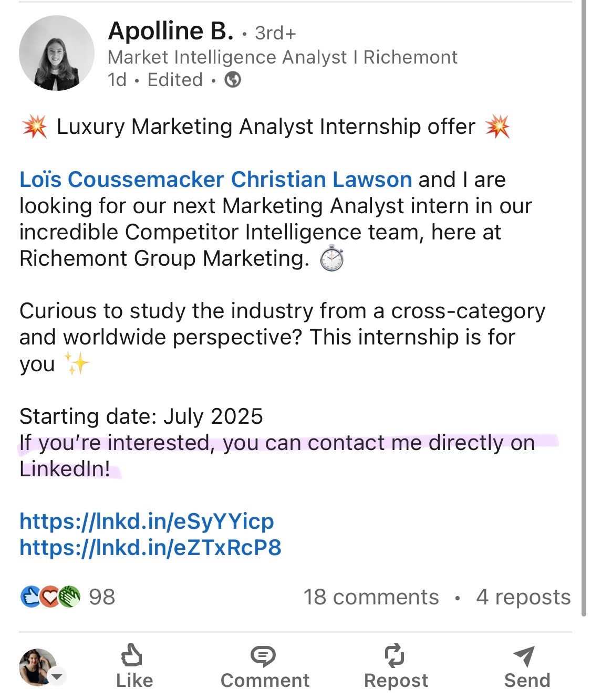View the 4 reposts
591x700 pixels.
(523, 597)
